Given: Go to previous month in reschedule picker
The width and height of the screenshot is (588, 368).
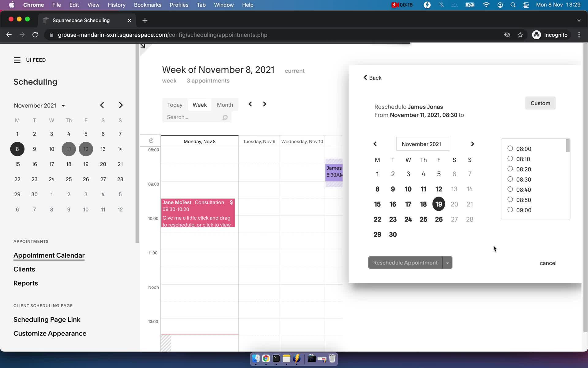Looking at the screenshot, I should tap(375, 144).
